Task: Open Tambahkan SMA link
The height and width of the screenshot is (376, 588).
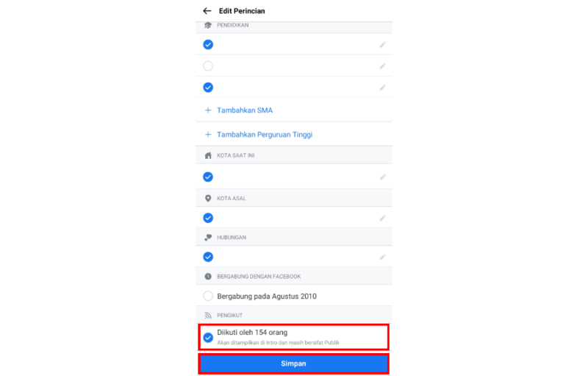Action: 245,110
